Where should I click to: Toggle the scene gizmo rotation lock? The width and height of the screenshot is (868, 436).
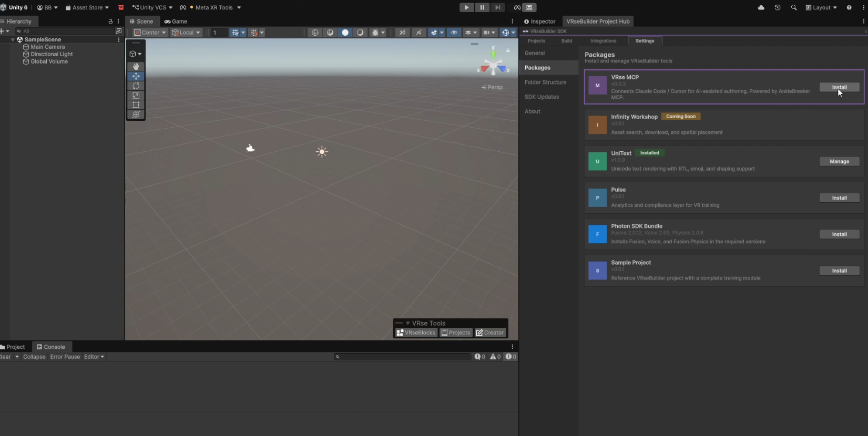(508, 50)
